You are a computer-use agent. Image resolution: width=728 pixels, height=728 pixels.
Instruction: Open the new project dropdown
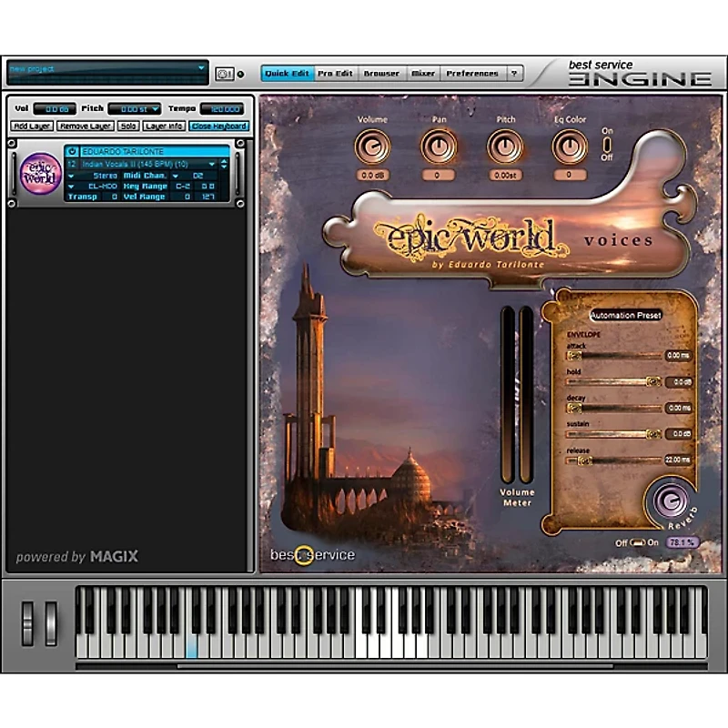pos(201,68)
